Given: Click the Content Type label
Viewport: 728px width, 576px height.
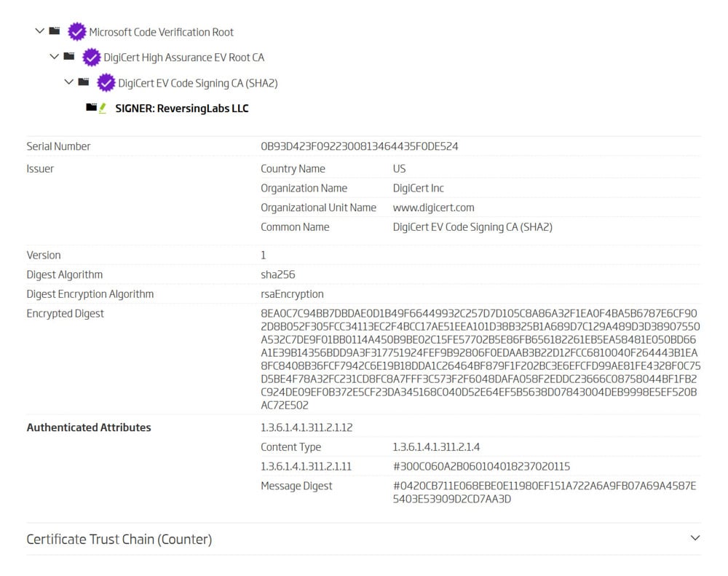Looking at the screenshot, I should point(290,447).
